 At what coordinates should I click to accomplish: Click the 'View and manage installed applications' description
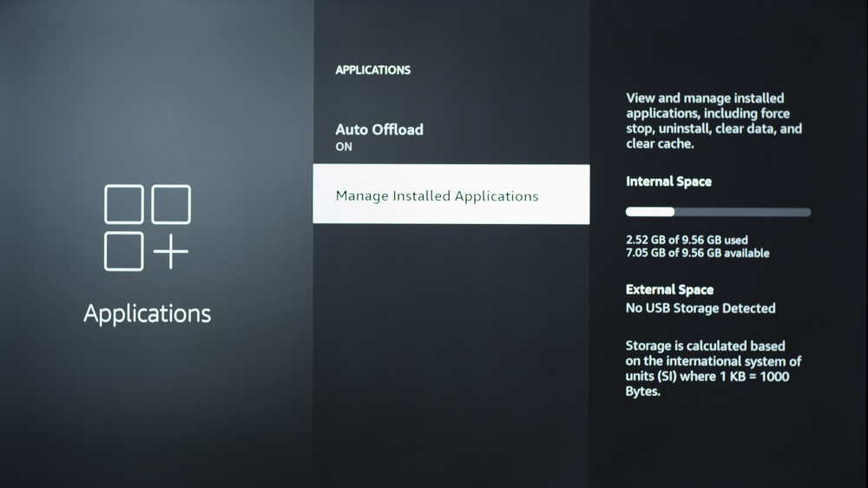point(713,122)
